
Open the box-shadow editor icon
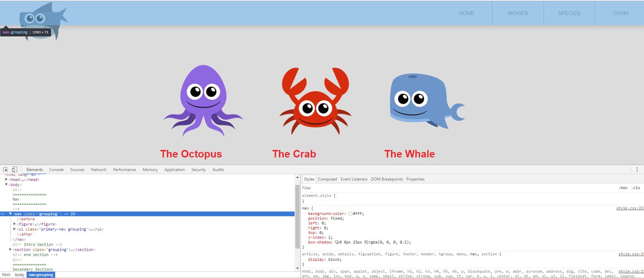337,242
